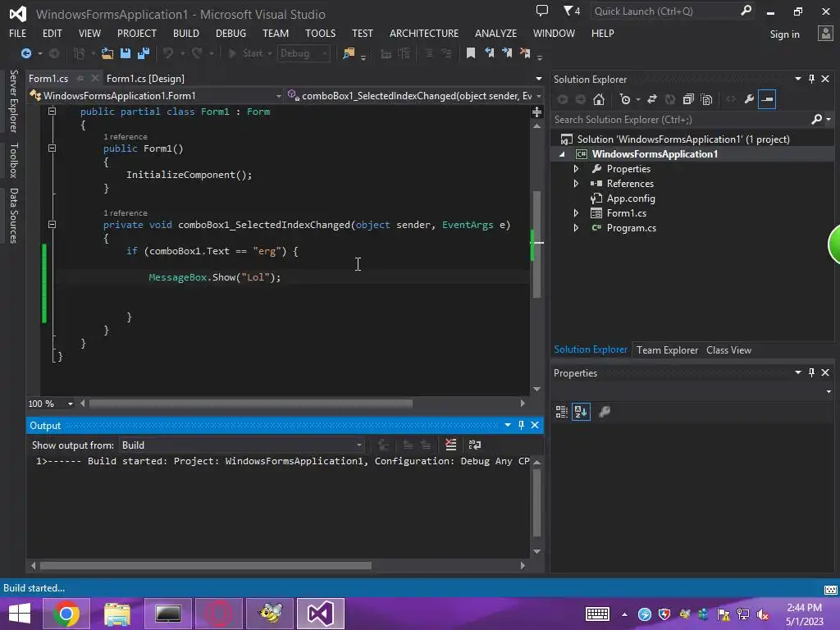Go to next bookmark icon
The width and height of the screenshot is (840, 630).
pos(507,52)
